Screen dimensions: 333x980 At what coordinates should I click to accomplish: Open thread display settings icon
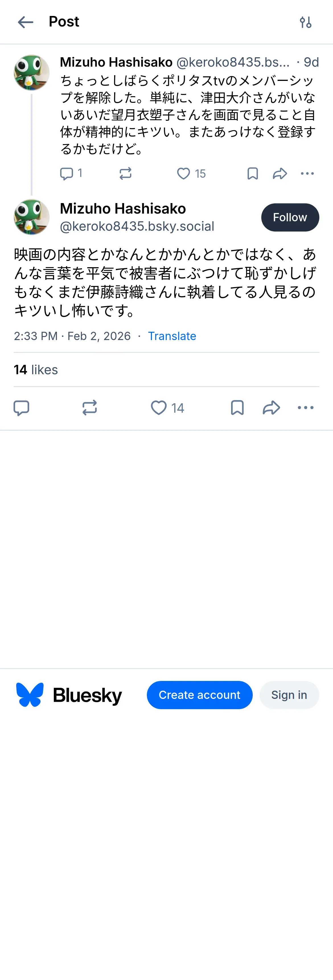306,22
